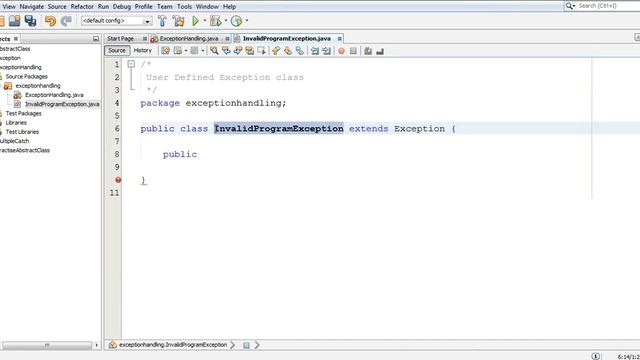Screen dimensions: 640x360
Task: Run the project with green play icon
Action: (196, 21)
